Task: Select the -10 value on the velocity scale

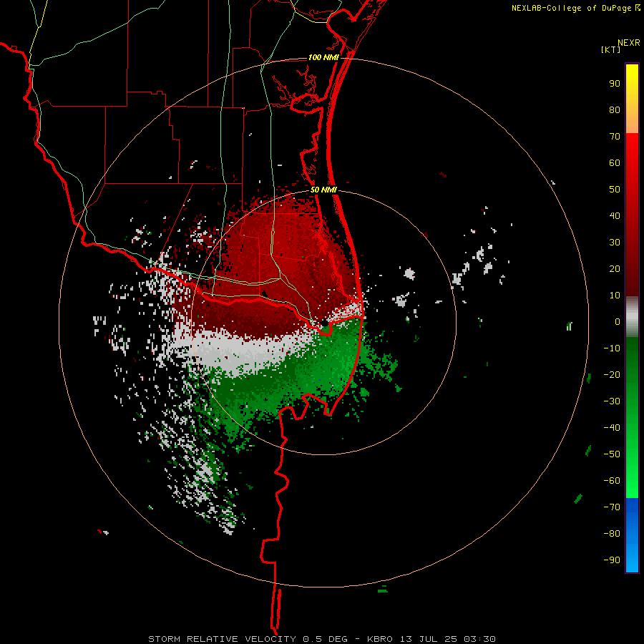Action: [612, 348]
